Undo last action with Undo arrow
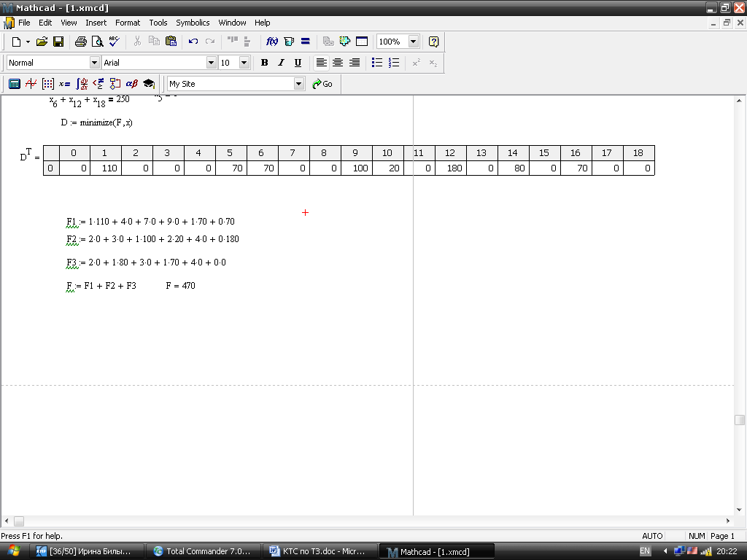Viewport: 747px width, 560px height. tap(193, 42)
